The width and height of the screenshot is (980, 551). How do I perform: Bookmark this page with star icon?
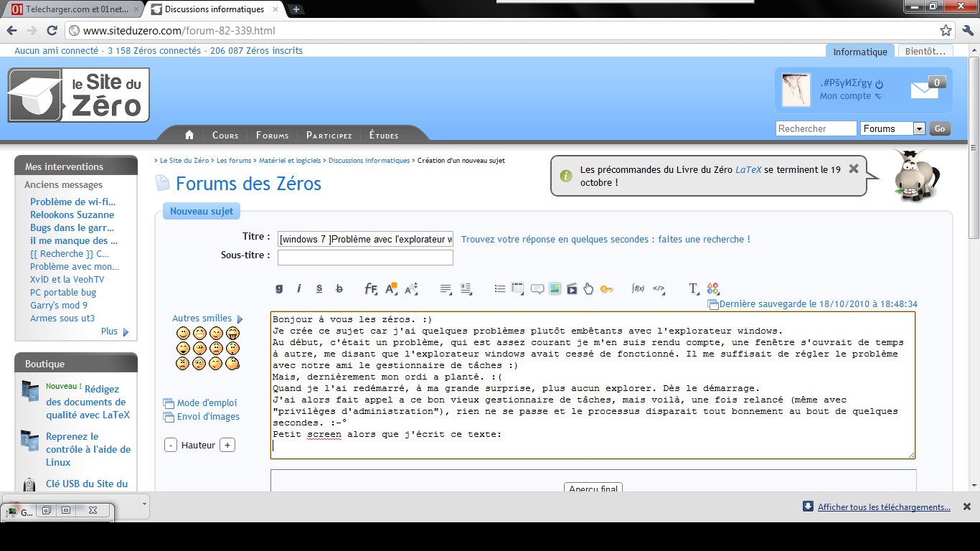point(946,31)
